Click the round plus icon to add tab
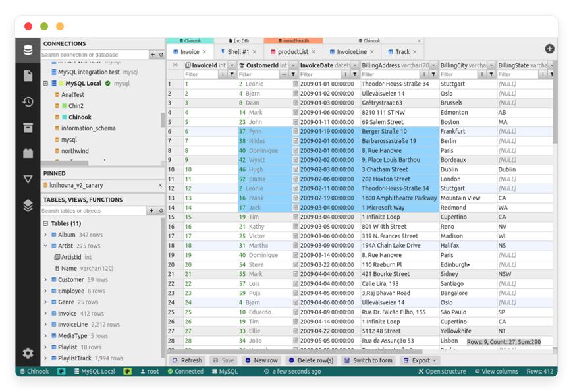The image size is (573, 392). tap(549, 49)
